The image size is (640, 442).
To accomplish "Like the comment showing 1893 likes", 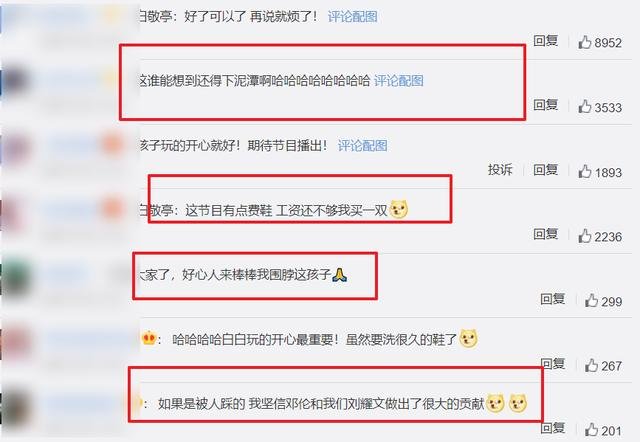I will pos(584,171).
